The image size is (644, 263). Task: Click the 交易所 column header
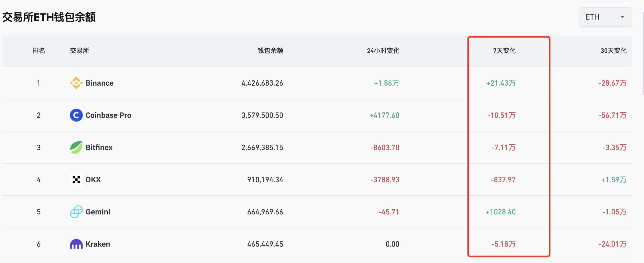pyautogui.click(x=79, y=50)
